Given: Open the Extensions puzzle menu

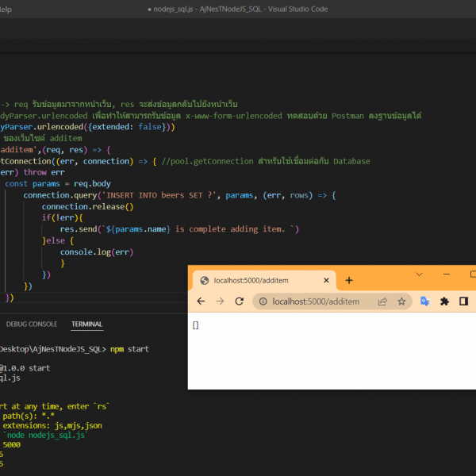Looking at the screenshot, I should coord(444,301).
